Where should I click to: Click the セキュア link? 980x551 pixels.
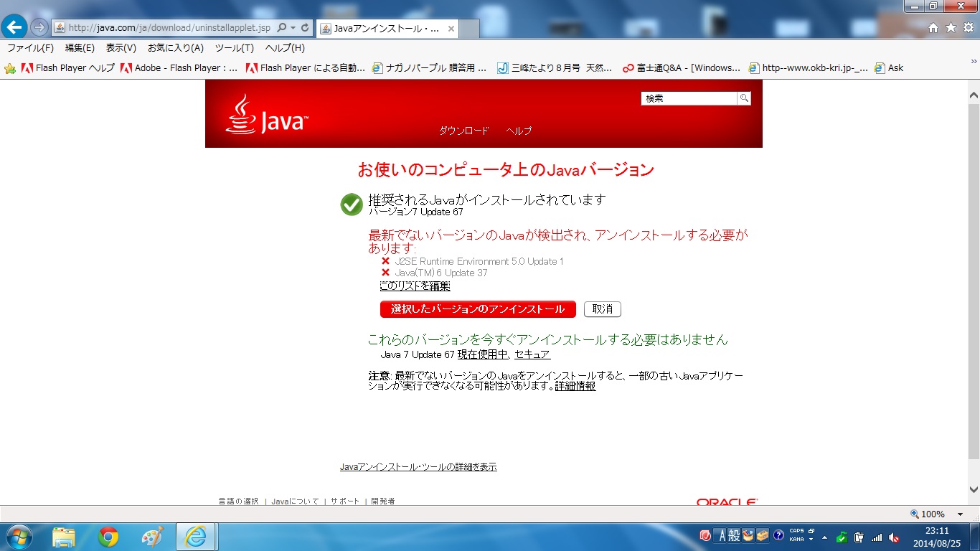[532, 354]
